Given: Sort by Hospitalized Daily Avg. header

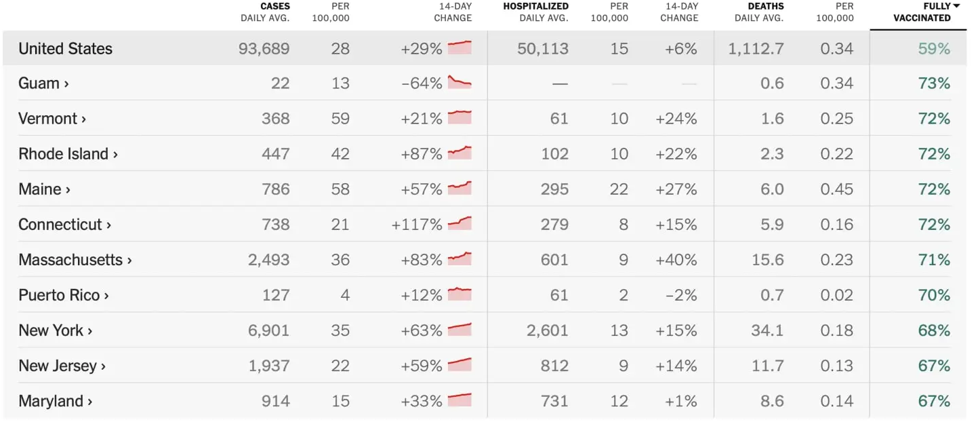Looking at the screenshot, I should (x=535, y=12).
